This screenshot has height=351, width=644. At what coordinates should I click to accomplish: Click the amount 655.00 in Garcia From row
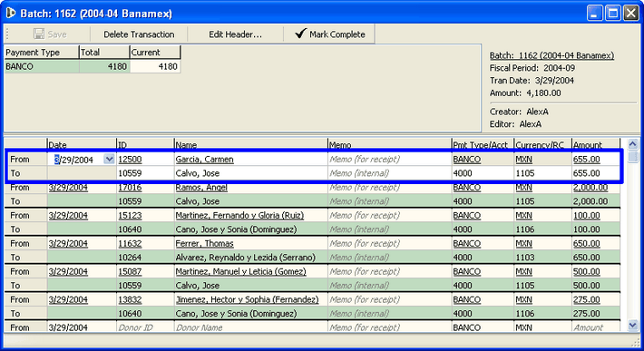tap(587, 160)
